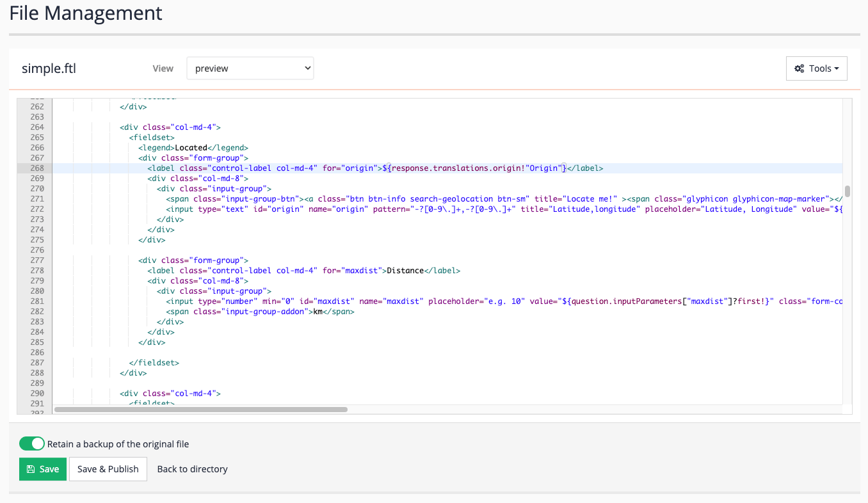
Task: Open the Back to directory link
Action: click(192, 468)
